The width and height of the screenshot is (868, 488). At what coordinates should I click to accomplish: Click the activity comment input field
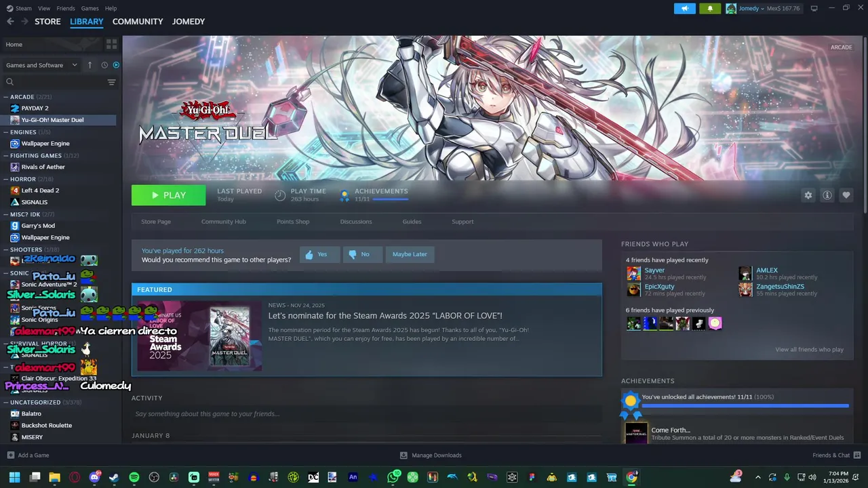pyautogui.click(x=366, y=414)
